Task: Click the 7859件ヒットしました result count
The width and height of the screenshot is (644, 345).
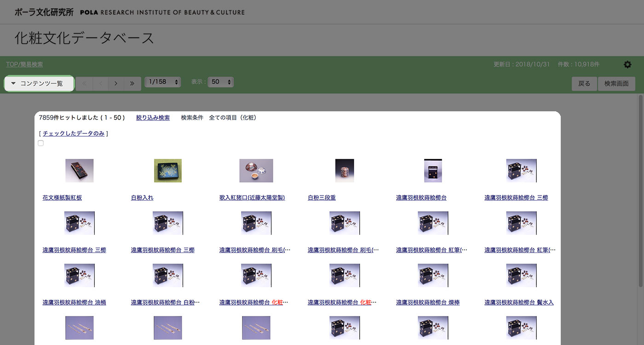Action: pos(82,118)
